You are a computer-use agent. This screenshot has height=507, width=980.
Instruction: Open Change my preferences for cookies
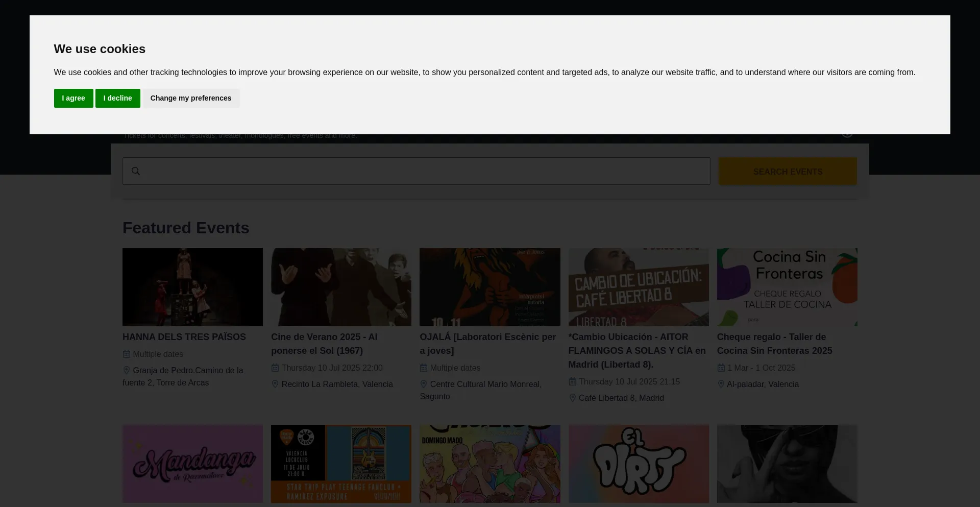[191, 98]
